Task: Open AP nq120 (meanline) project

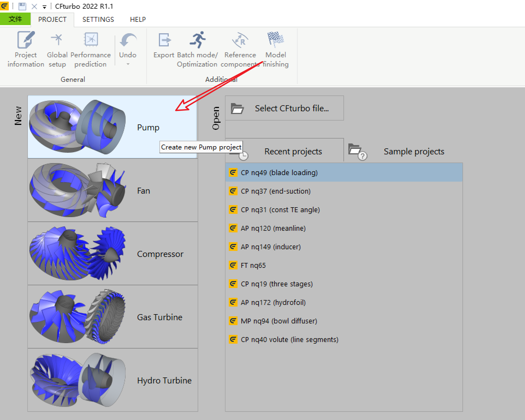Action: (x=344, y=228)
